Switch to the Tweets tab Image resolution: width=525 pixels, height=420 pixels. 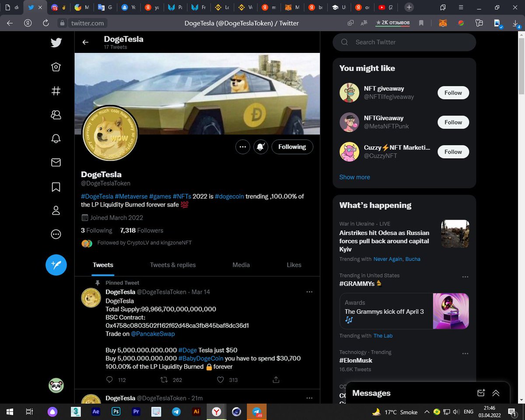click(103, 265)
